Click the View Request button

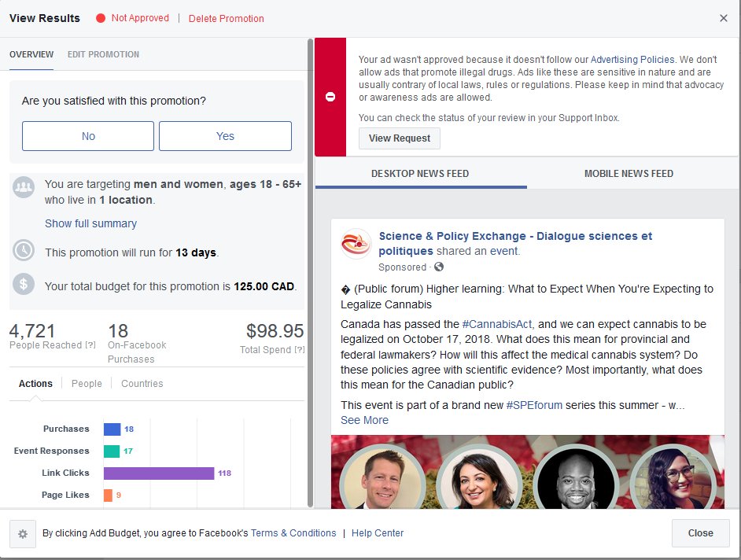pos(400,138)
